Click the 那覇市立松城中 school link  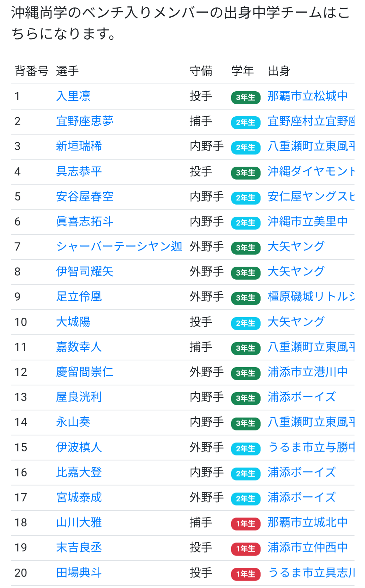308,96
